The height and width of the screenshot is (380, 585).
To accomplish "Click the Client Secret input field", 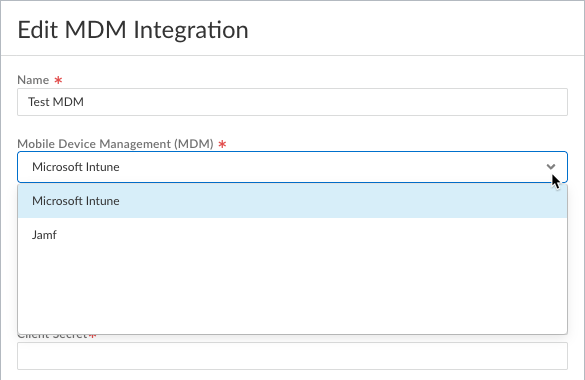I will pyautogui.click(x=292, y=356).
